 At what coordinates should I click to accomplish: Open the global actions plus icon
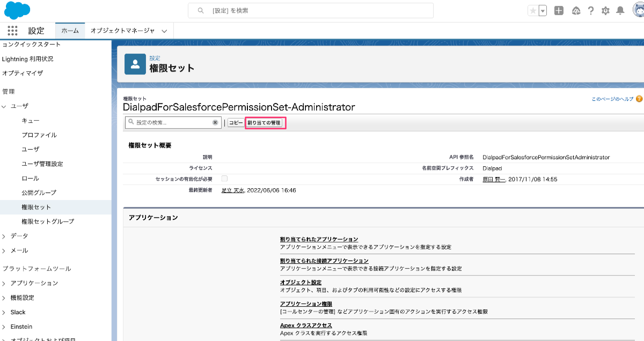559,11
